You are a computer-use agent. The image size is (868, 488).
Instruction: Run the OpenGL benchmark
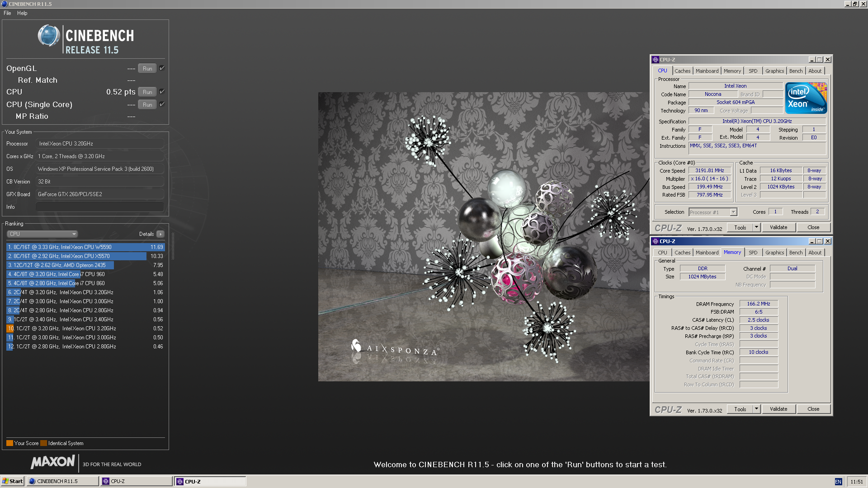pyautogui.click(x=147, y=69)
